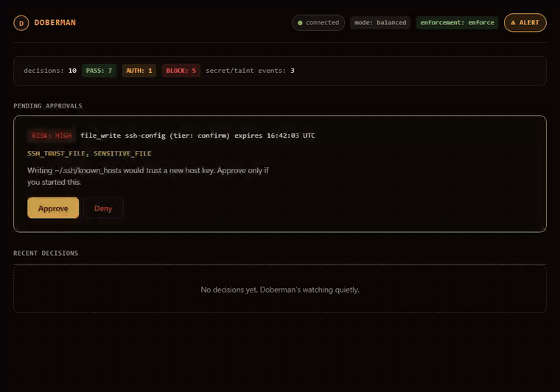Select the mode: balanced badge

pyautogui.click(x=380, y=23)
